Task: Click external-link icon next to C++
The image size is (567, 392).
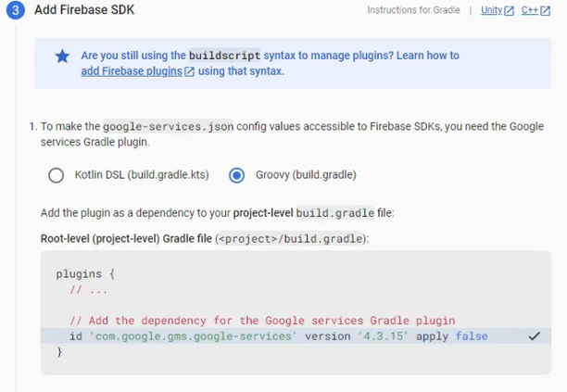Action: (x=546, y=11)
